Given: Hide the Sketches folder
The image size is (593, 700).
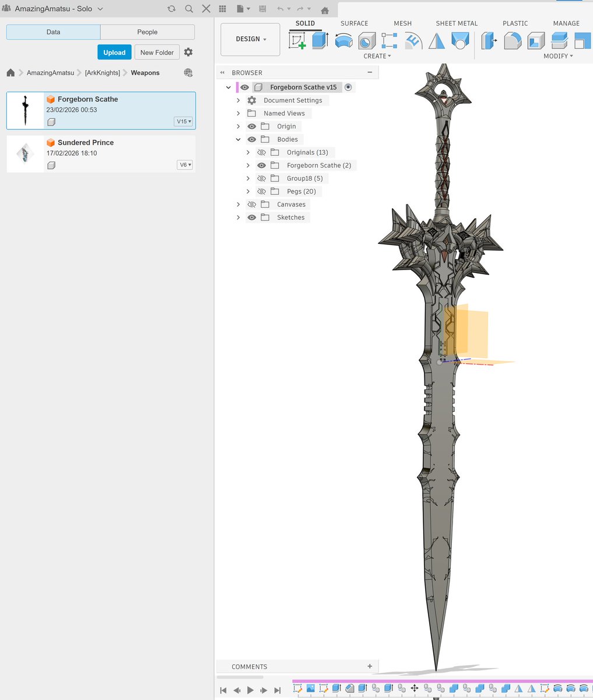Looking at the screenshot, I should click(x=252, y=218).
